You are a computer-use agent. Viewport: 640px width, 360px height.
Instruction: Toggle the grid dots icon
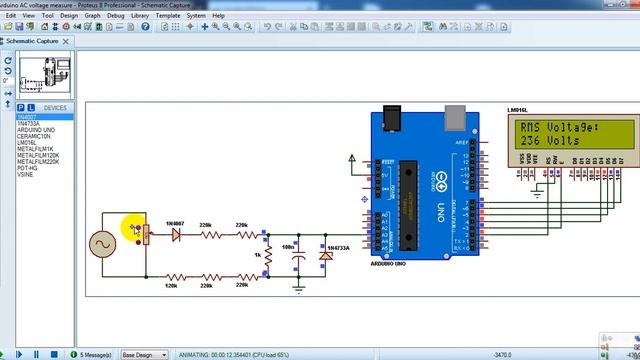[176, 27]
